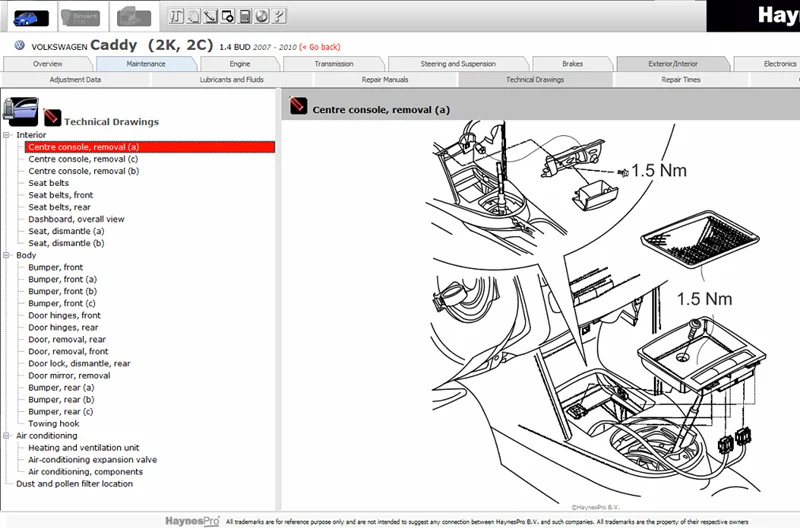The image size is (800, 528).
Task: Open the Repair Times sub-tab
Action: click(681, 80)
